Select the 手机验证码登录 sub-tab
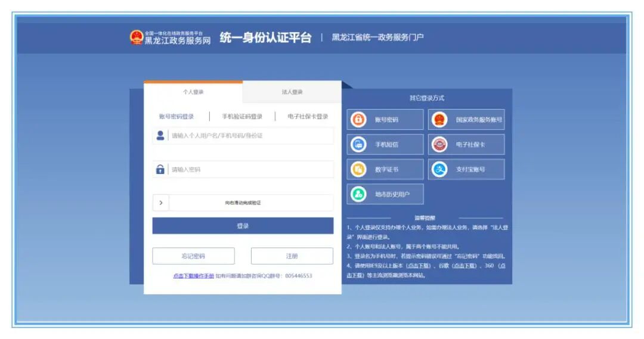The image size is (644, 339). tap(242, 117)
